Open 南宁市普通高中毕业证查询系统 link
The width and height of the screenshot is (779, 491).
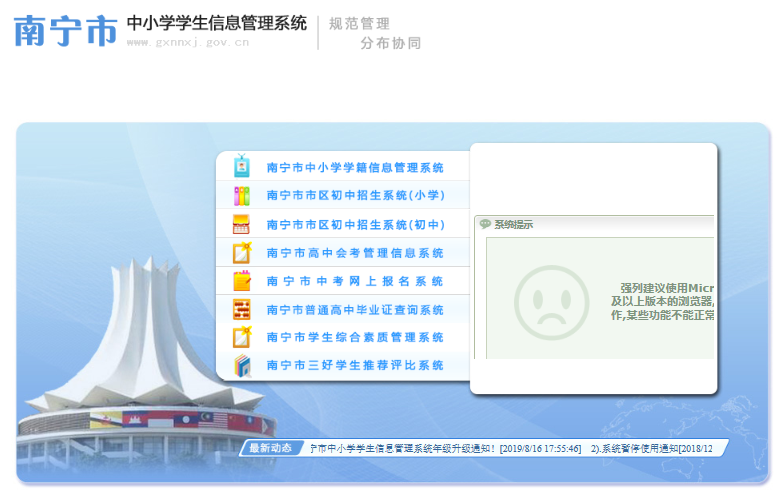click(354, 310)
